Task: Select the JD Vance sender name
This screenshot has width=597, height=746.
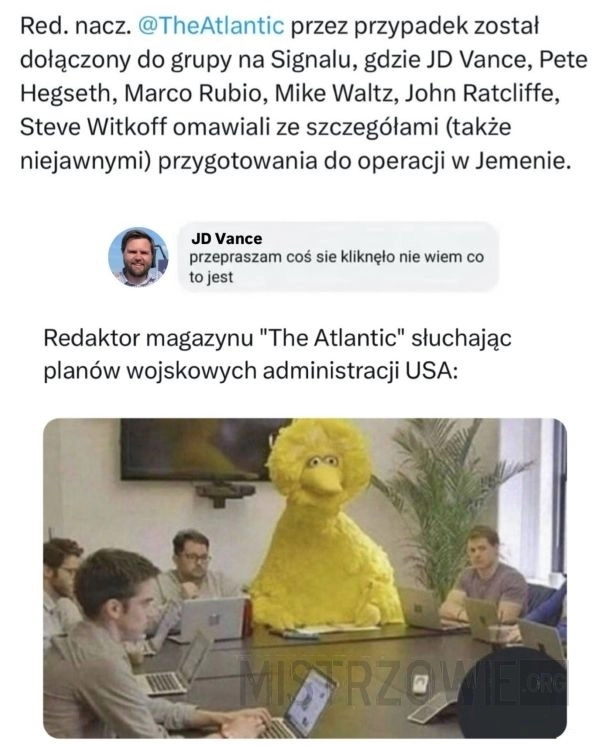Action: [226, 238]
